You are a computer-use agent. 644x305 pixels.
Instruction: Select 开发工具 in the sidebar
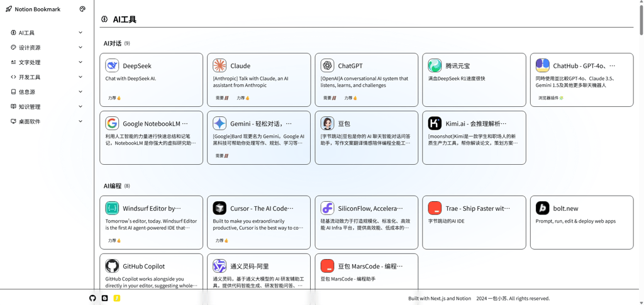pyautogui.click(x=30, y=77)
